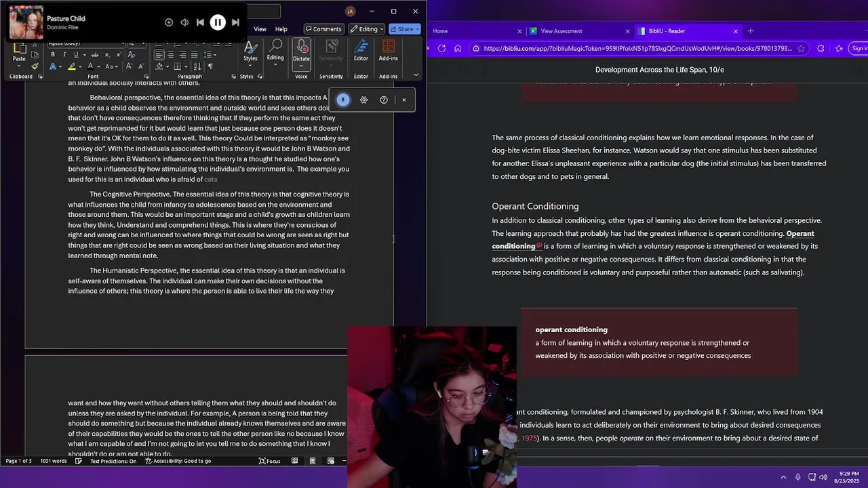868x488 pixels.
Task: Justify the paragraph text
Action: point(195,54)
